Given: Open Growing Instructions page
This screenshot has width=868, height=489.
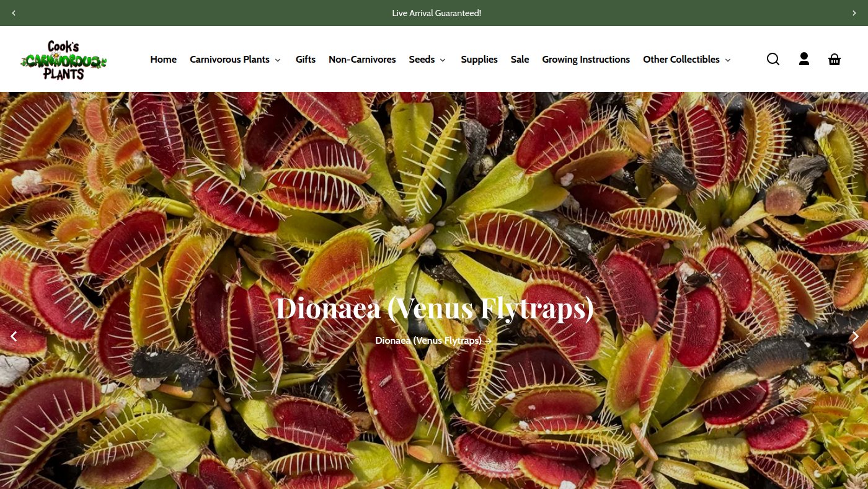Looking at the screenshot, I should pyautogui.click(x=586, y=60).
